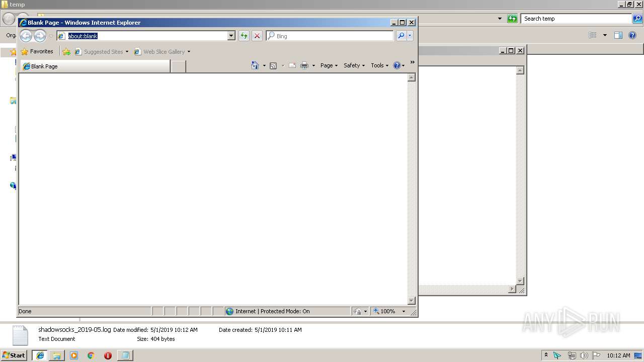
Task: Add current page to Favorites bar
Action: point(66,51)
